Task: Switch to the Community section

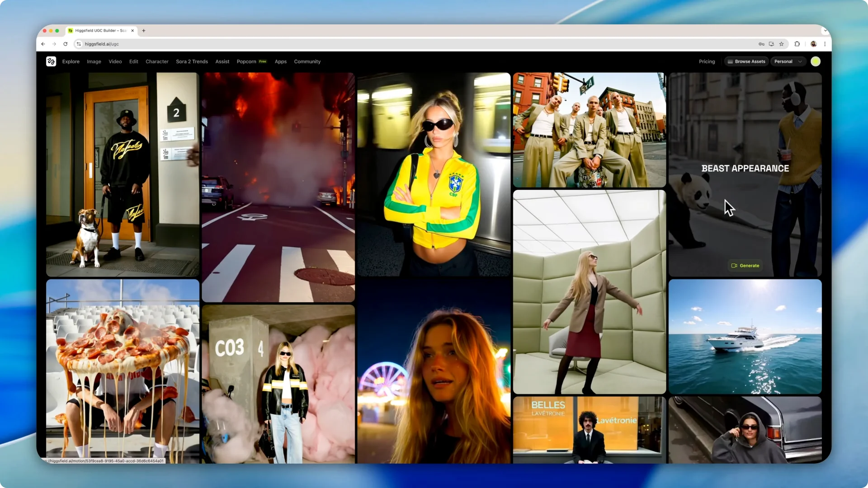Action: pos(307,61)
